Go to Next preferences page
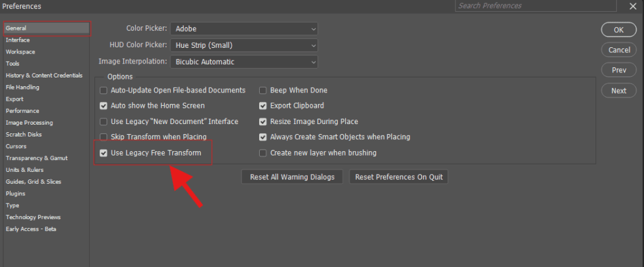Image resolution: width=644 pixels, height=267 pixels. pyautogui.click(x=618, y=91)
